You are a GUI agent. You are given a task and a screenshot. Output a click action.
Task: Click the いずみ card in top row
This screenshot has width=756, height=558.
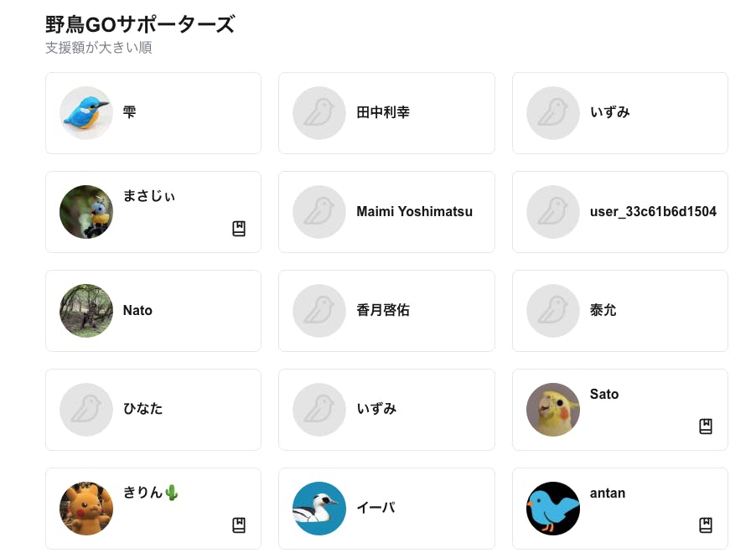[x=620, y=113]
